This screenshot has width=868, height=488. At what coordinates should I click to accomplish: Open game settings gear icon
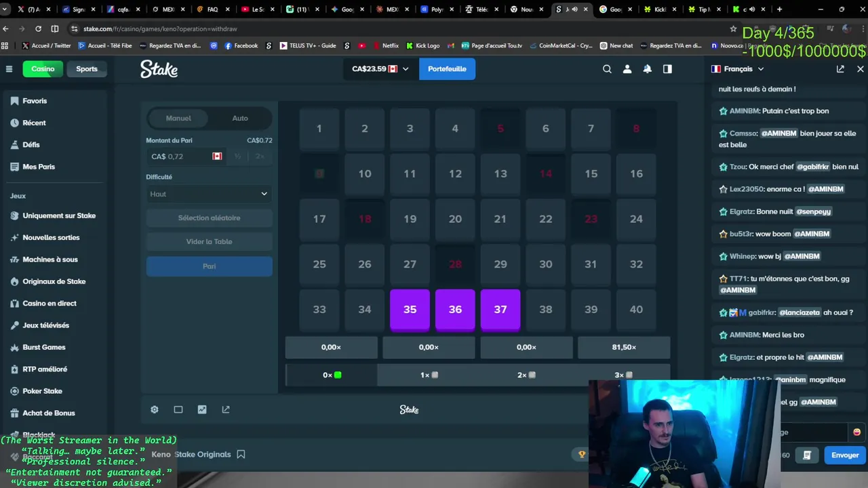(155, 409)
